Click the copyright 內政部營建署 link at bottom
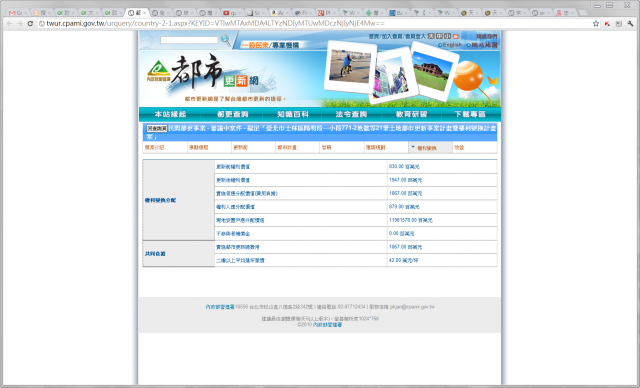 point(327,325)
